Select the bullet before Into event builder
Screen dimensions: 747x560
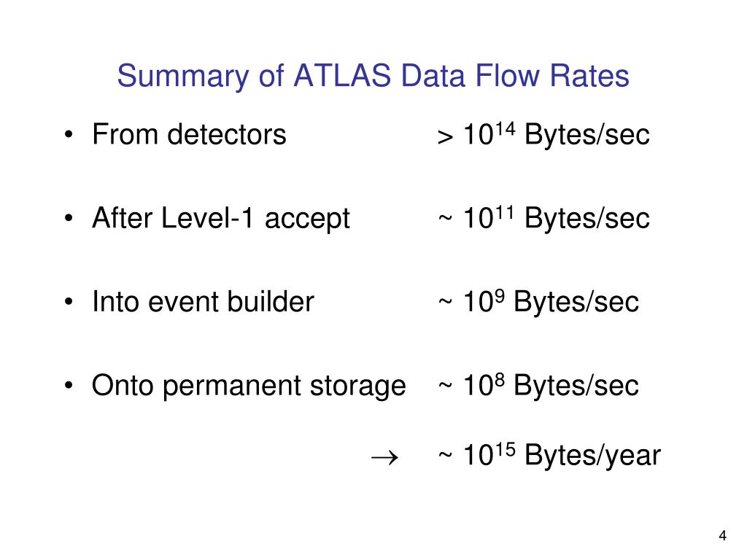(x=69, y=302)
